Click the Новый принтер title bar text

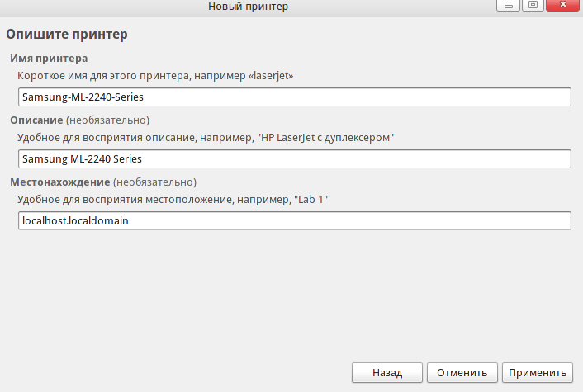tap(248, 7)
